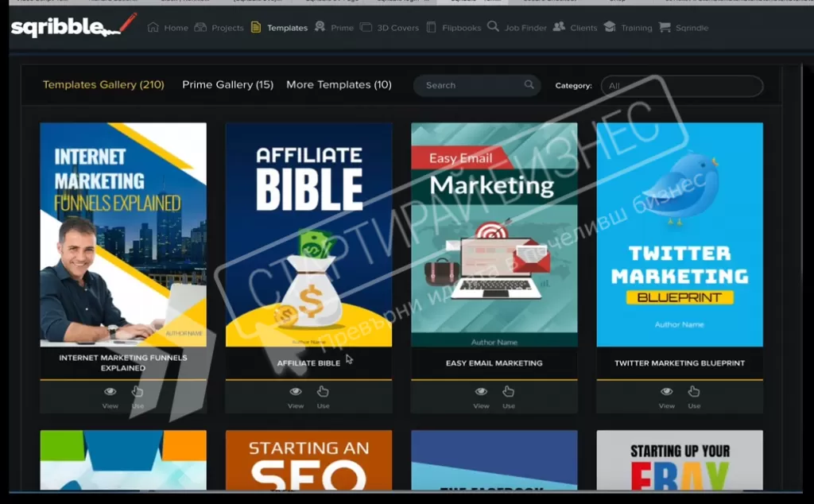This screenshot has height=504, width=814.
Task: Select the Twitter Marketing Blueprint cover
Action: (680, 235)
